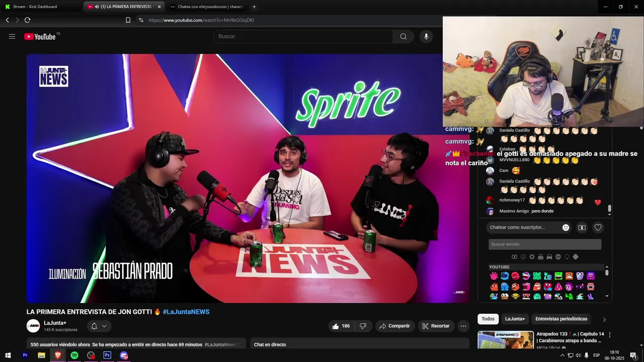Click the #LaJuntaNews hashtag in description

tap(220, 344)
